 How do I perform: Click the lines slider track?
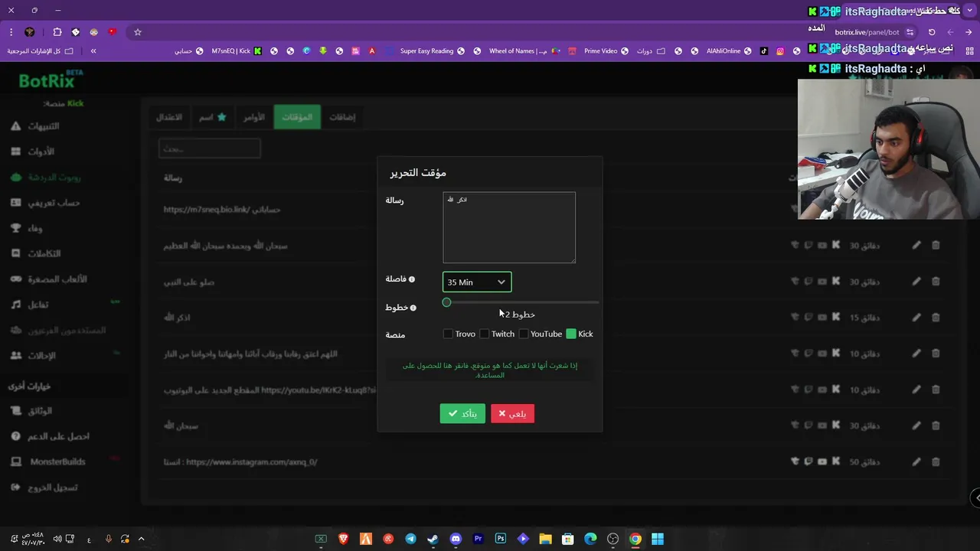(x=521, y=302)
